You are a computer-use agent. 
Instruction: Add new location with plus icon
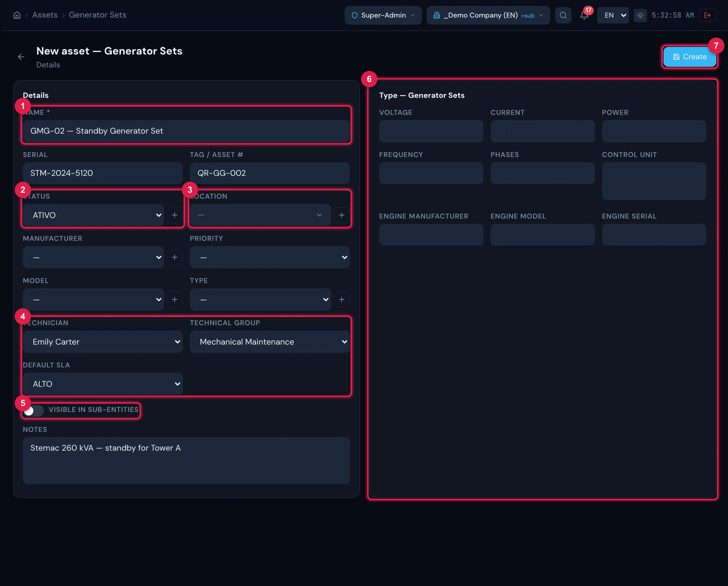(x=342, y=215)
